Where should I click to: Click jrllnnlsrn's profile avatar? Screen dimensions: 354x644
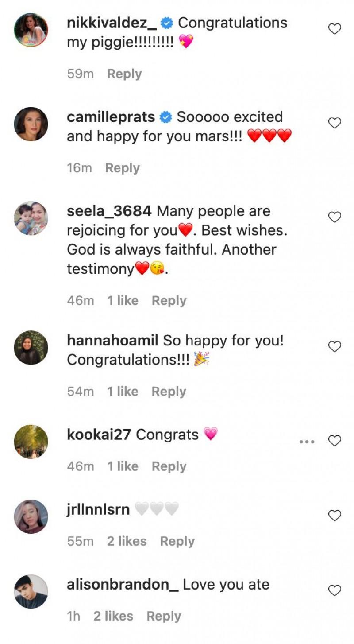point(31,516)
